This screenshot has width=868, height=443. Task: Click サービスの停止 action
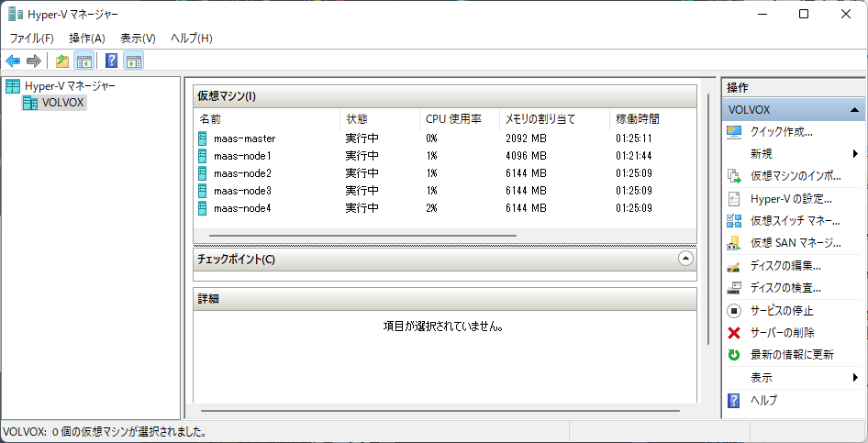pos(782,311)
